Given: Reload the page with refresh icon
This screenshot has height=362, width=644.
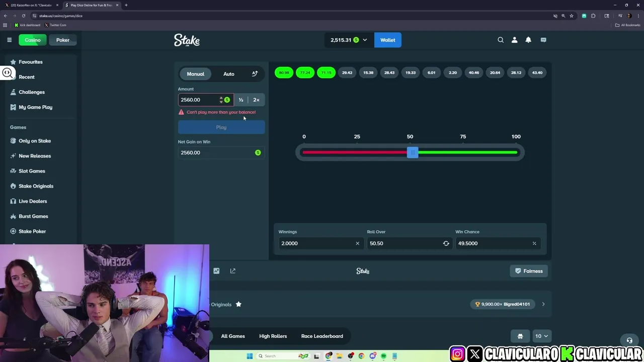Looking at the screenshot, I should point(23,16).
